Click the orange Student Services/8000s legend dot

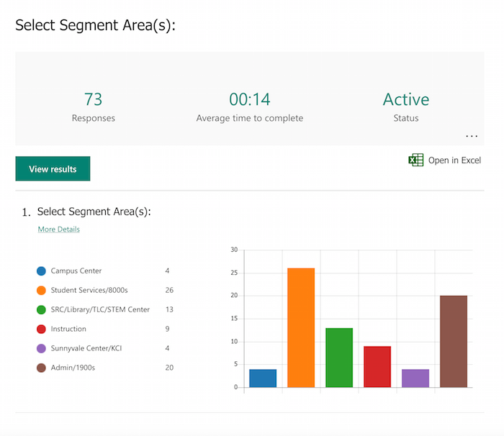(41, 291)
